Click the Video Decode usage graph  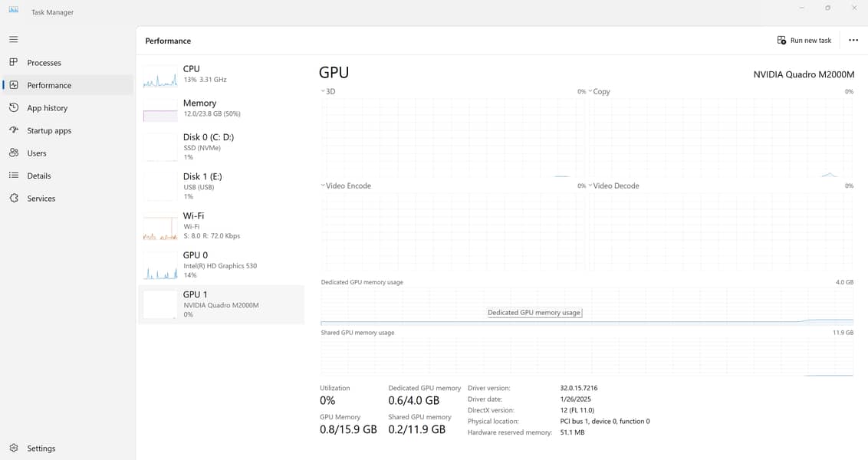(x=720, y=232)
